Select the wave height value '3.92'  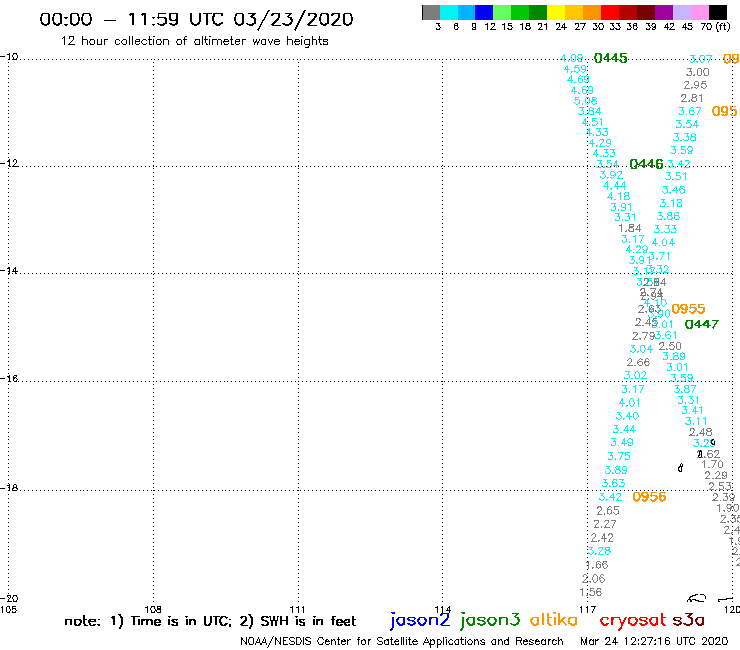pos(611,175)
